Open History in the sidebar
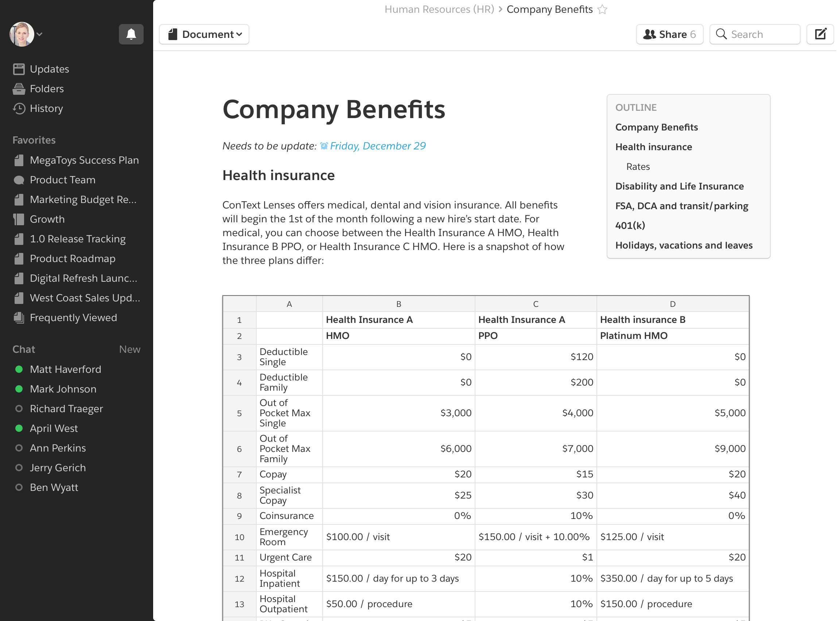Viewport: 840px width, 621px height. (46, 108)
